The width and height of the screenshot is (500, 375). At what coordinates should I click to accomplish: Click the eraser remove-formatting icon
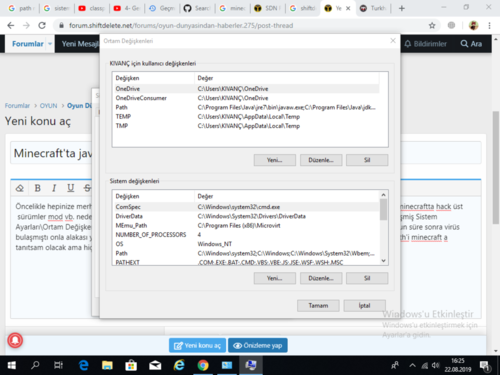tap(20, 188)
